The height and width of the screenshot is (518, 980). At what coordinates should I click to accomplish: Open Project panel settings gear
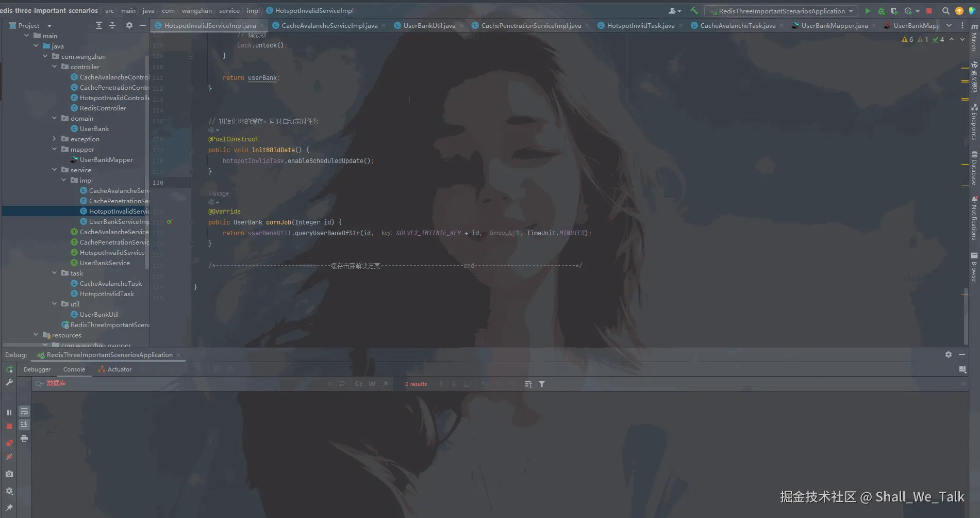point(129,25)
